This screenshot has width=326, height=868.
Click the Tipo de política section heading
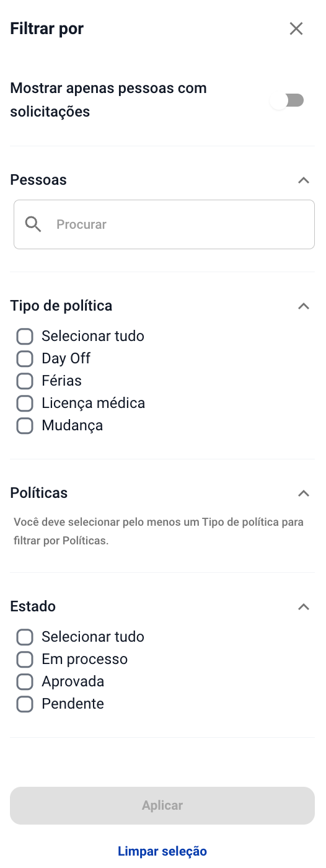[x=61, y=306]
